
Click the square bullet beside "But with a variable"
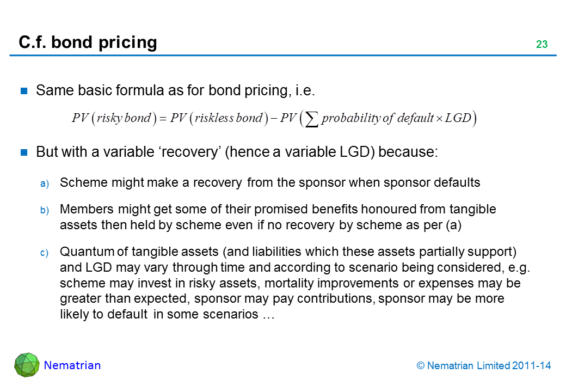[24, 152]
